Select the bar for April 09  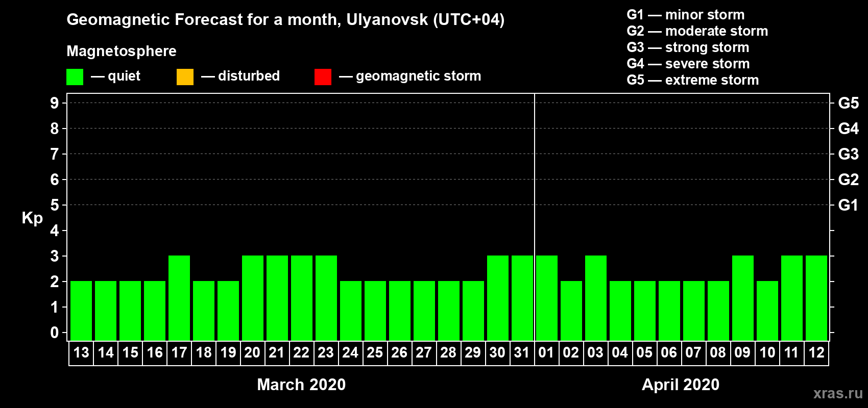point(743,298)
